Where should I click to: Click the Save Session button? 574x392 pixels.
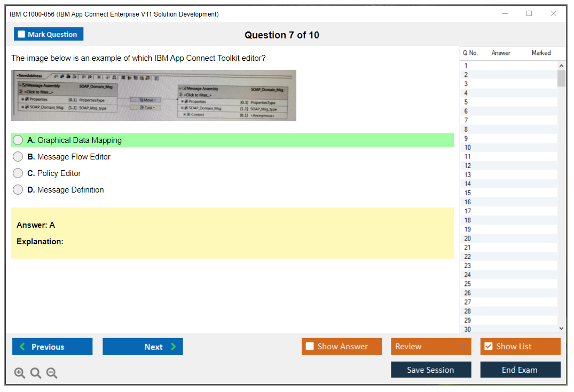pos(431,370)
